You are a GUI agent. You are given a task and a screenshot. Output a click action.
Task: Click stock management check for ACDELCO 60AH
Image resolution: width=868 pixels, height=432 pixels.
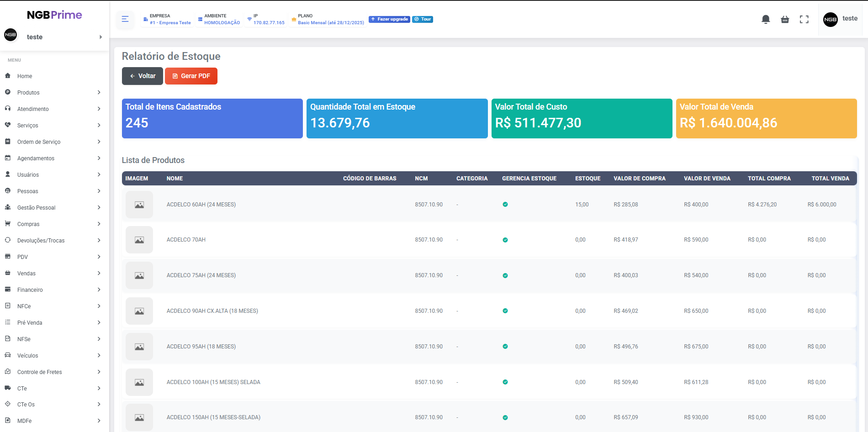[x=505, y=205]
